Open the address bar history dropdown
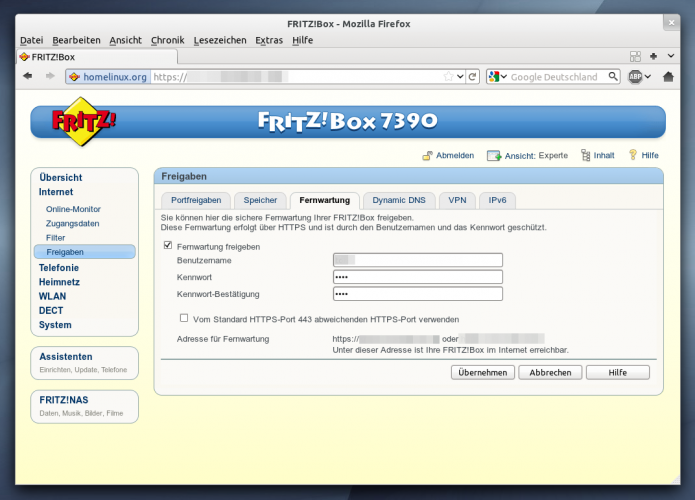Viewport: 695px width, 500px height. pyautogui.click(x=461, y=77)
